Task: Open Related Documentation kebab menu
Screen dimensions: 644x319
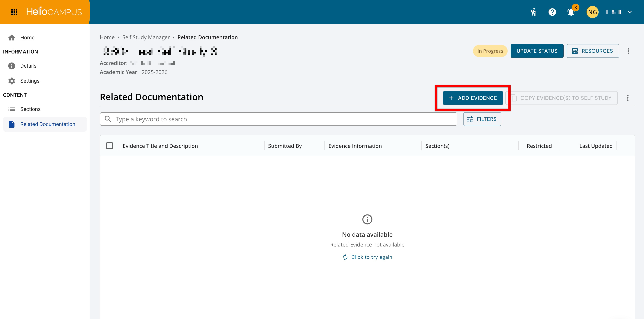Action: 627,98
